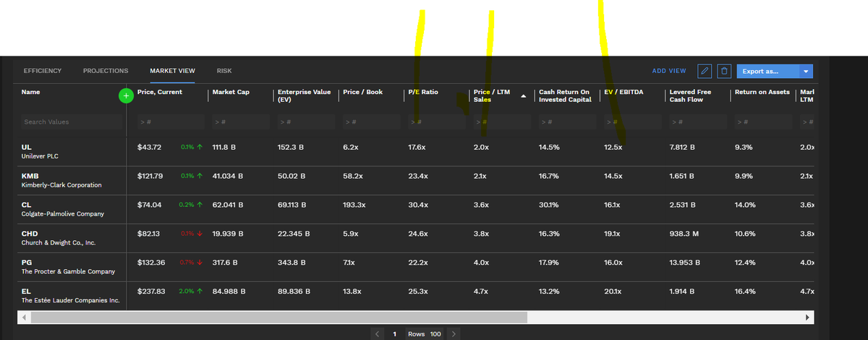Sort by P/E Ratio column header

click(422, 92)
